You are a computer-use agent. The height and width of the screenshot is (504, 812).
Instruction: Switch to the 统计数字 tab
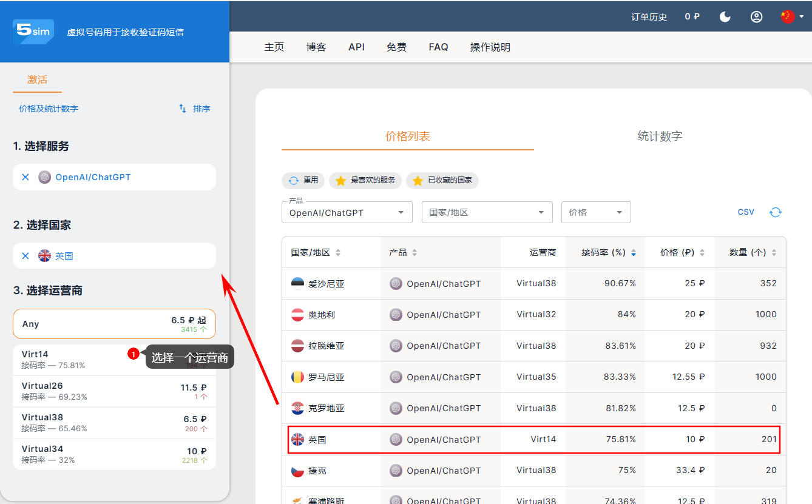pyautogui.click(x=660, y=136)
